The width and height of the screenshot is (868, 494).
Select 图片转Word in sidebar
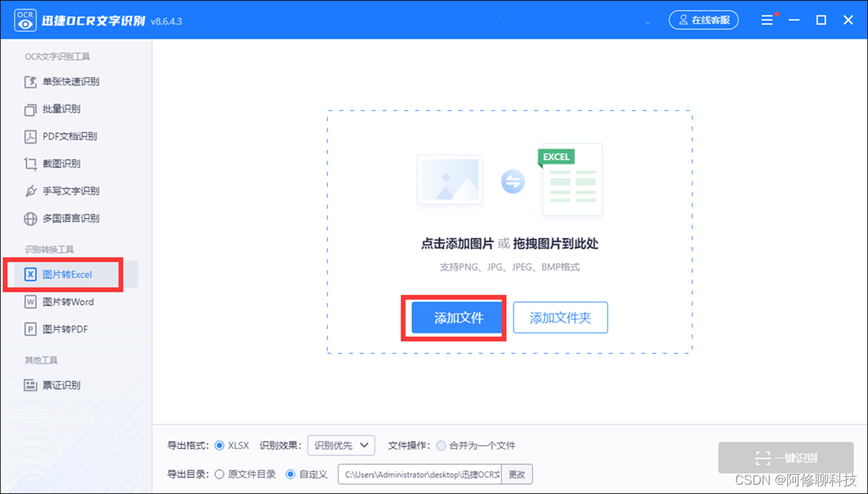[x=68, y=302]
